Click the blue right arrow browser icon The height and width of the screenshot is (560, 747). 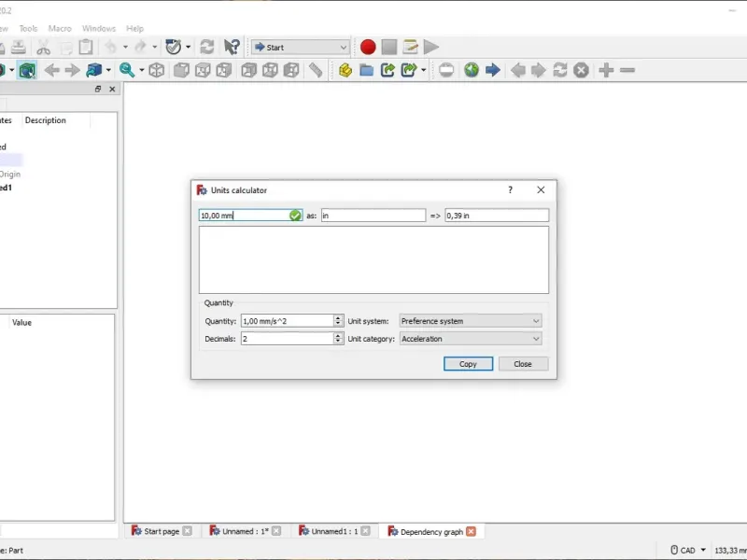click(493, 71)
